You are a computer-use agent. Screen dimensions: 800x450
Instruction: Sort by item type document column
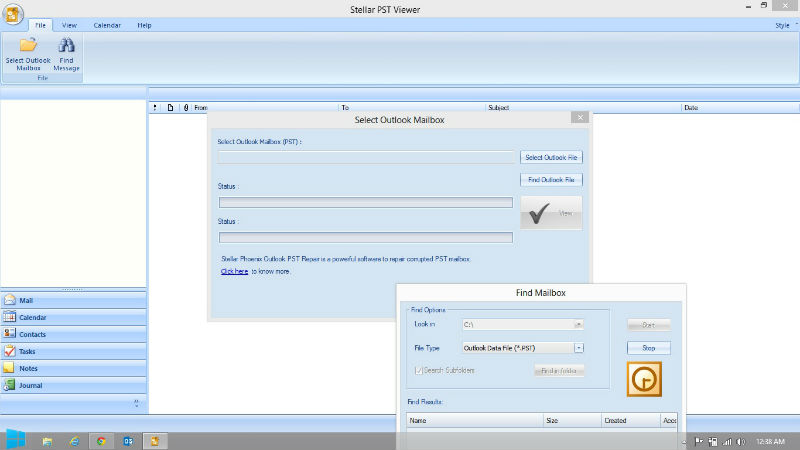tap(170, 108)
